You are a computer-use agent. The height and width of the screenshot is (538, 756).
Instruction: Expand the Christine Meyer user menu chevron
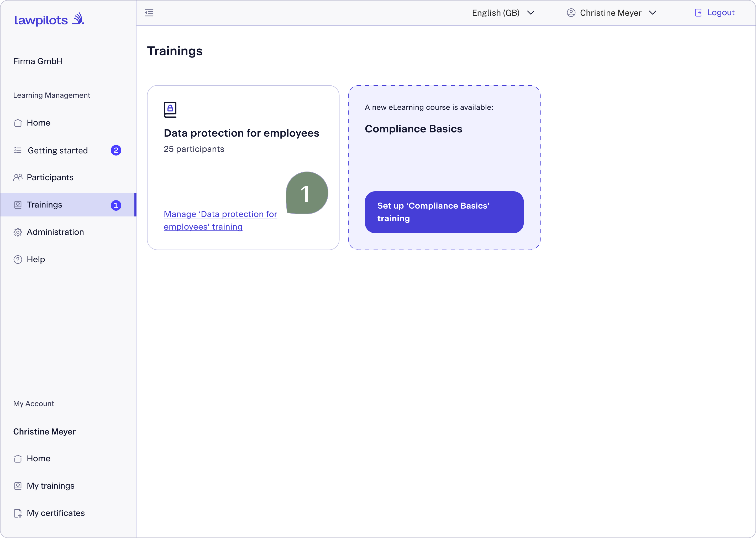click(x=652, y=13)
